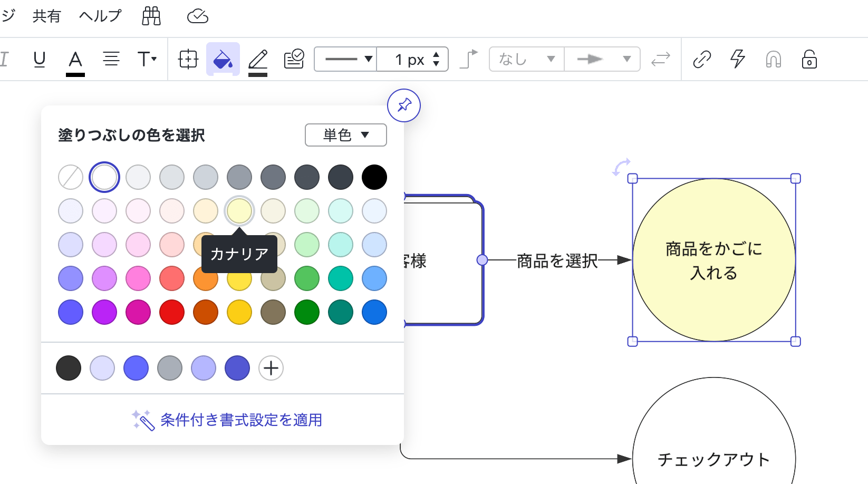
Task: Open the shape style stack icon
Action: [294, 59]
